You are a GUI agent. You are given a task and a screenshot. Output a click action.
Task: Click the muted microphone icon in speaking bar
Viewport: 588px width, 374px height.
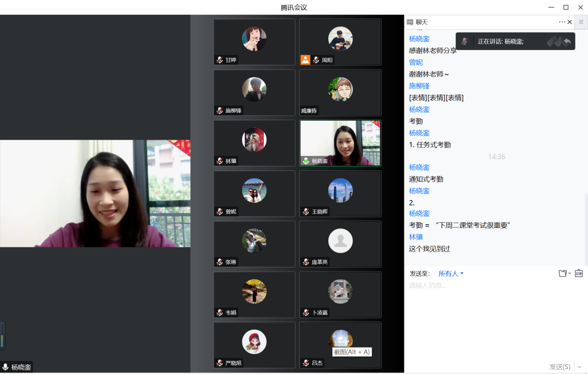(x=464, y=41)
